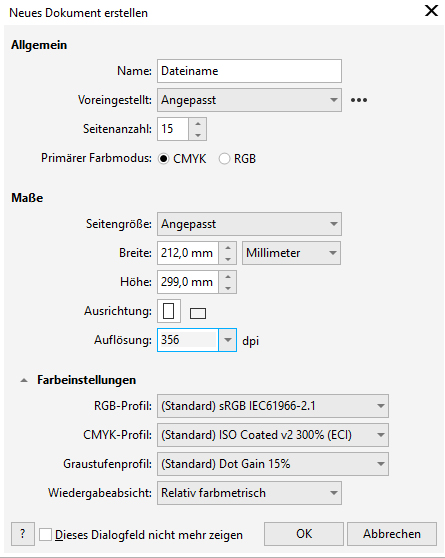Screen dimensions: 445x558
Task: Open the Auflösung dpi dropdown arrow
Action: (227, 340)
